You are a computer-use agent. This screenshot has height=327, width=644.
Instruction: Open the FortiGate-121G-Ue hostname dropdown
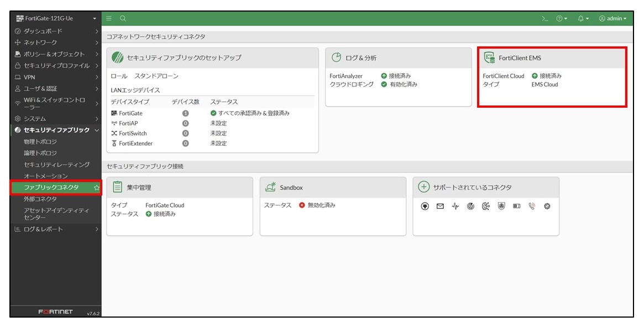[56, 18]
